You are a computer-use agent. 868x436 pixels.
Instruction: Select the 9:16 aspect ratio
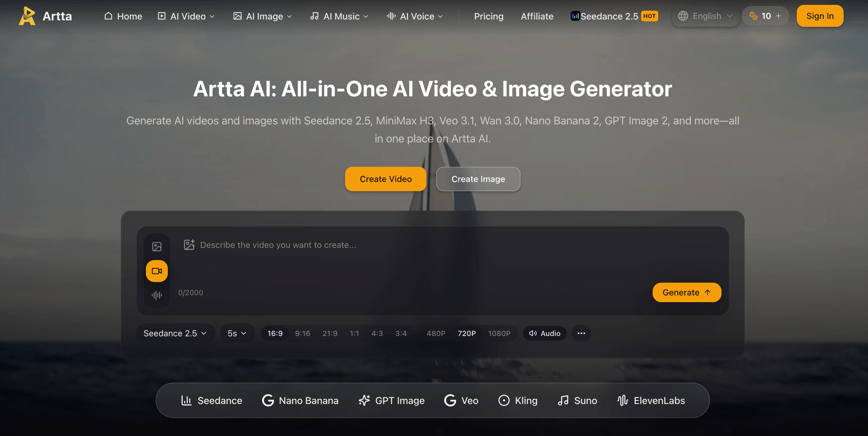click(303, 333)
